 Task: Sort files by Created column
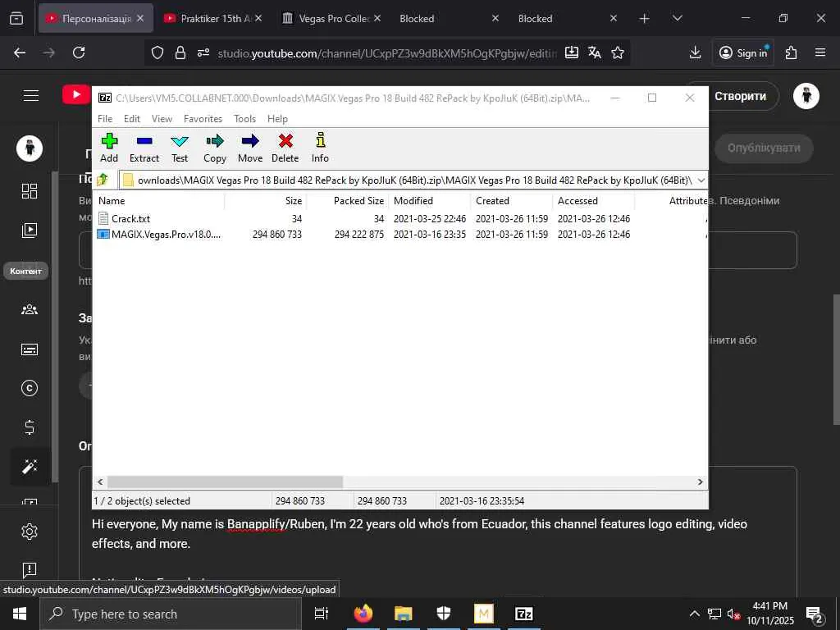(x=512, y=201)
